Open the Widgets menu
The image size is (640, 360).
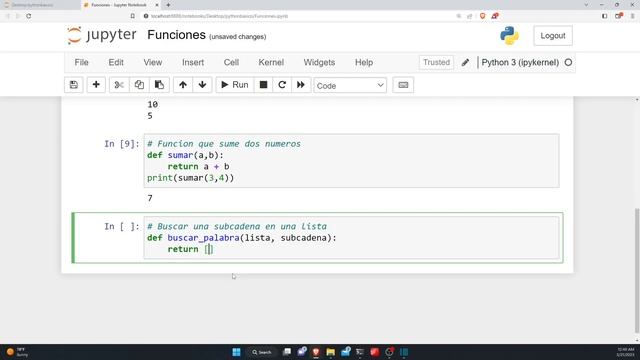point(319,62)
